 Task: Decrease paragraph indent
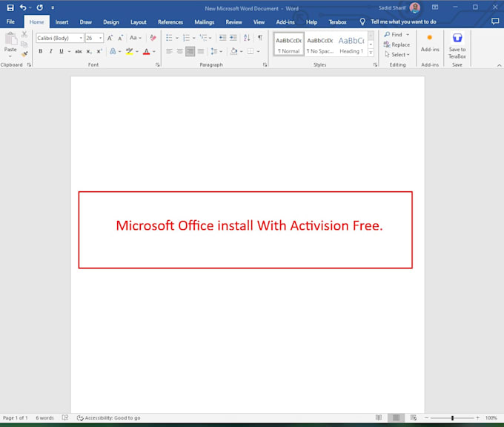pyautogui.click(x=222, y=38)
